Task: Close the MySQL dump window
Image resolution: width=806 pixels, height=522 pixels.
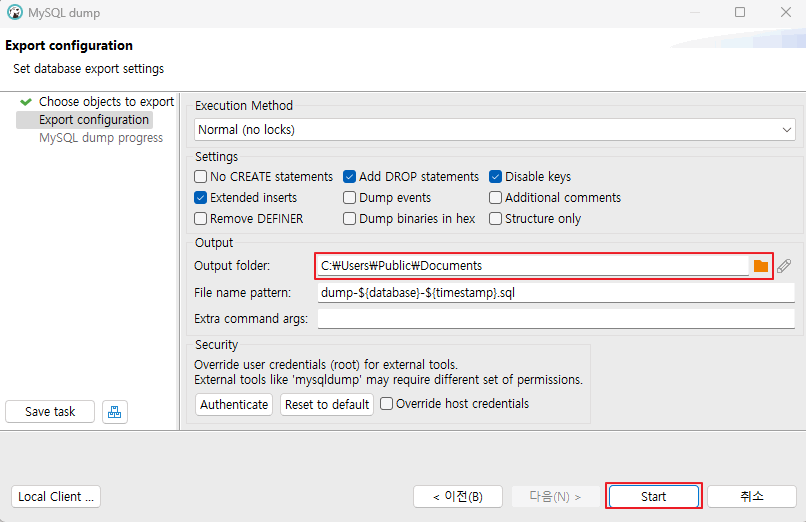Action: (786, 12)
